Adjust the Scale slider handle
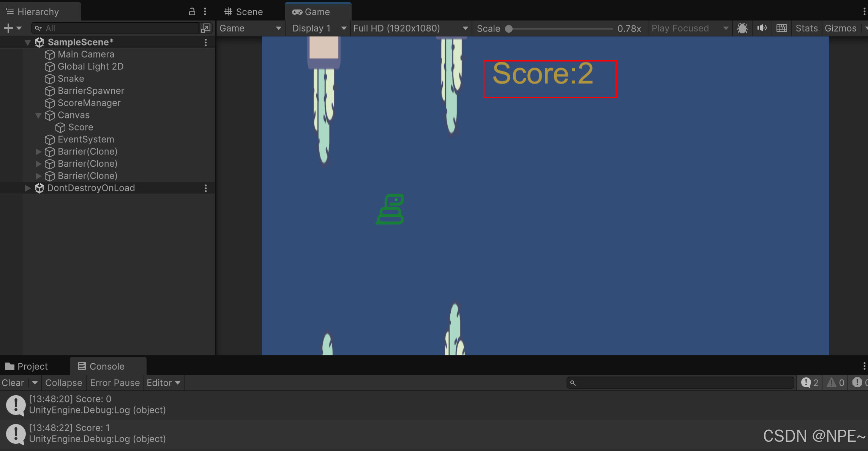Screen dimensions: 868x451 click(509, 28)
